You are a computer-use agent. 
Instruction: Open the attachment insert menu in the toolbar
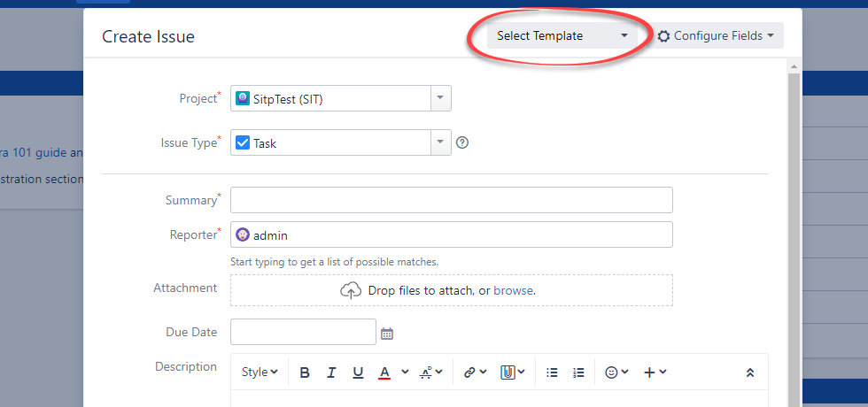click(x=513, y=372)
